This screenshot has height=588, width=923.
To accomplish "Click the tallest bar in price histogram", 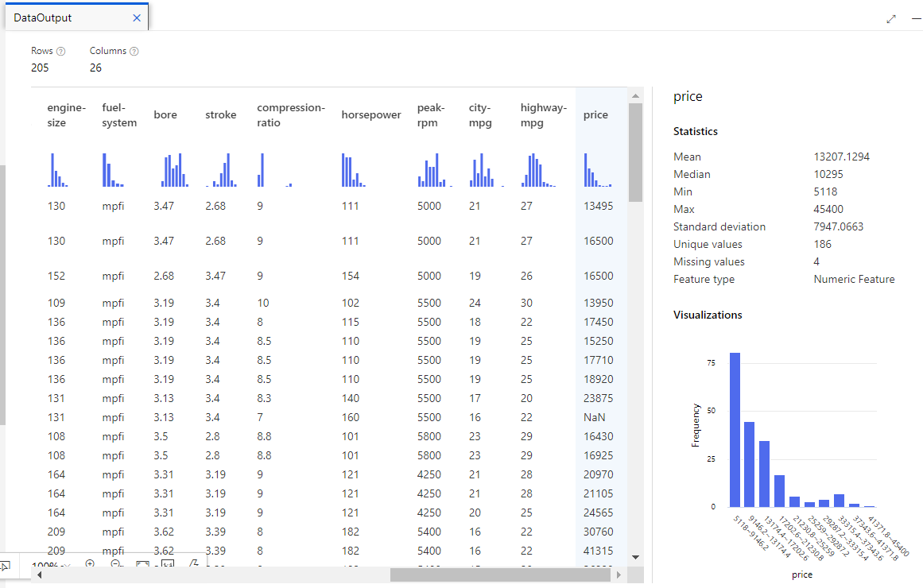I will pos(735,430).
